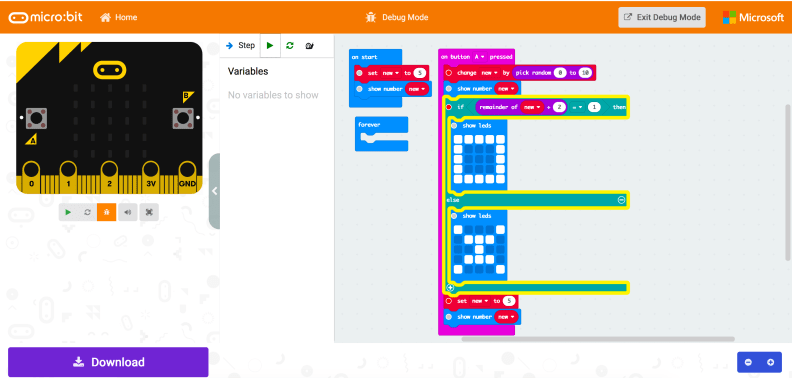This screenshot has height=378, width=792.
Task: Toggle breakpoint on 'set new to 5' in on start
Action: 359,73
